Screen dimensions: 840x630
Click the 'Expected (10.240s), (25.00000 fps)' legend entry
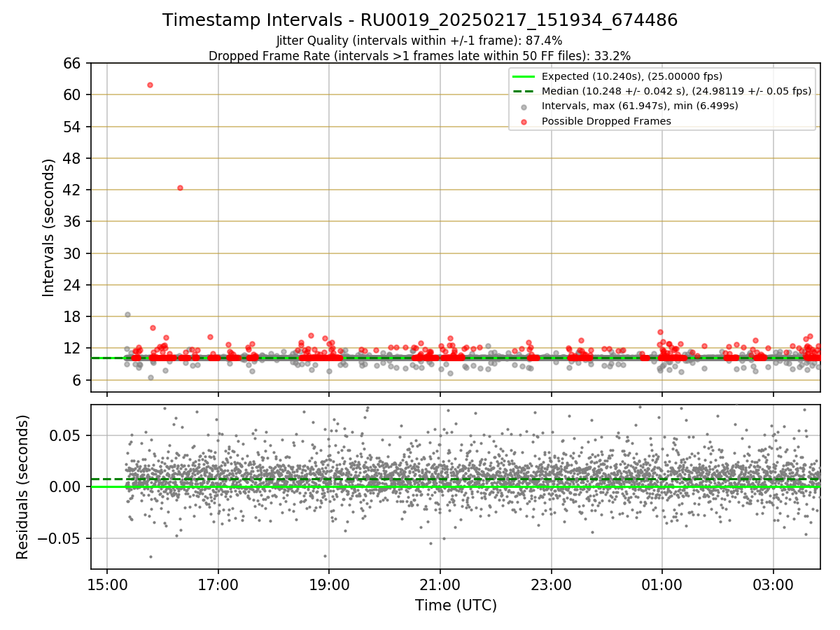(632, 76)
